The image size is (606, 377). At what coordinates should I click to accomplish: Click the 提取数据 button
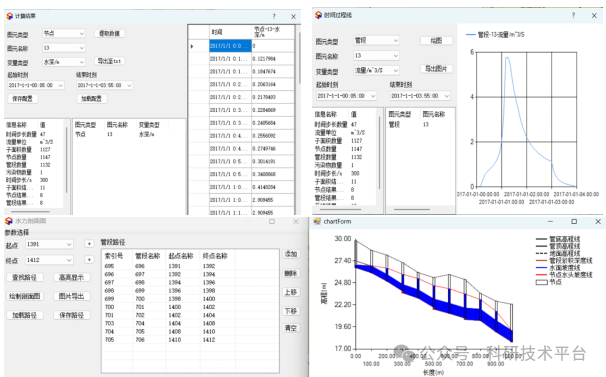point(109,34)
